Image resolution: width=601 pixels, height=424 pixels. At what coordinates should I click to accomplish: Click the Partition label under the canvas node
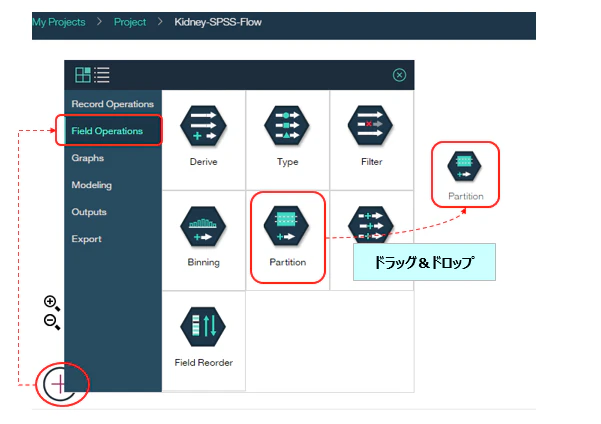(466, 196)
